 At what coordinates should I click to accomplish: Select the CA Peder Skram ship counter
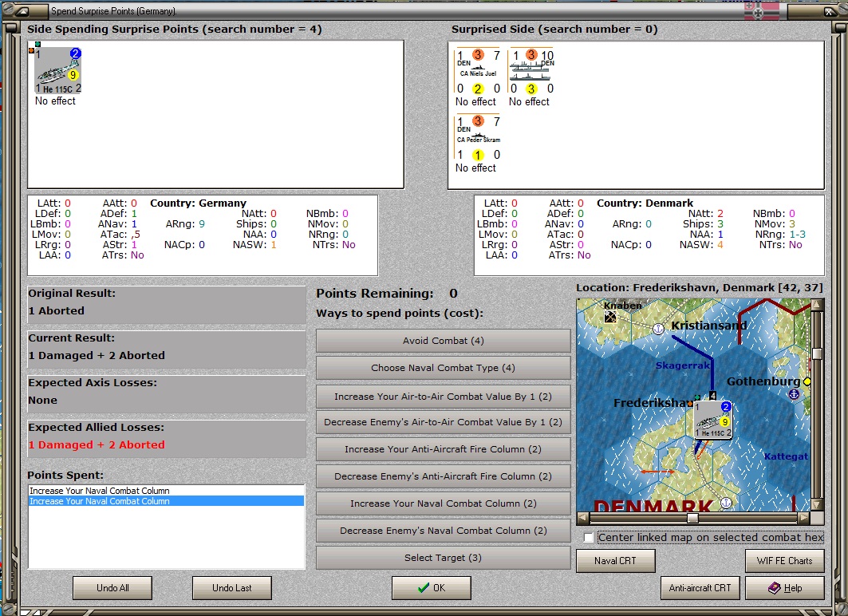479,137
